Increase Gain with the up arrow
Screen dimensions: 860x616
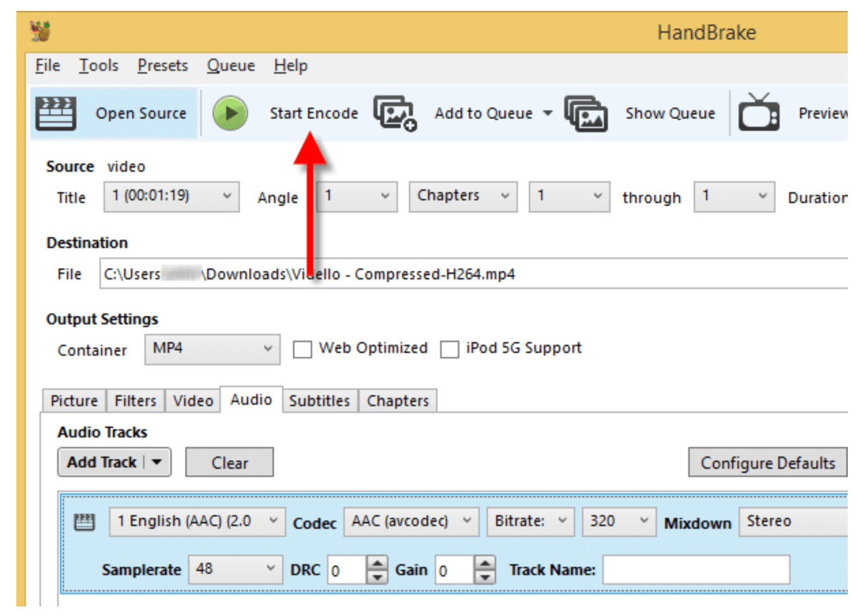click(x=485, y=563)
